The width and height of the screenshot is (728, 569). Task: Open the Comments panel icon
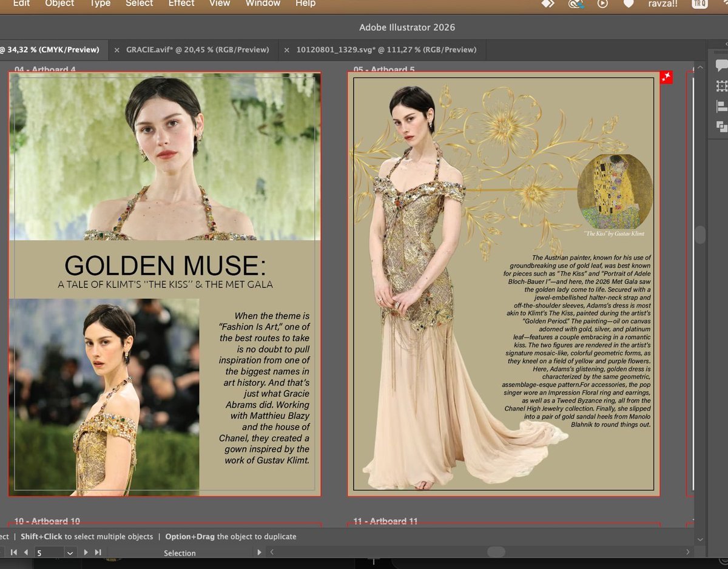(721, 66)
